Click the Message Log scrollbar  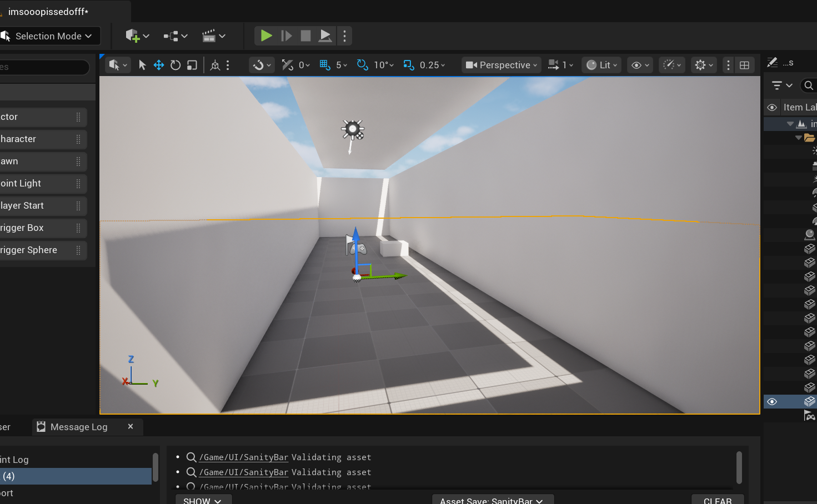click(739, 468)
